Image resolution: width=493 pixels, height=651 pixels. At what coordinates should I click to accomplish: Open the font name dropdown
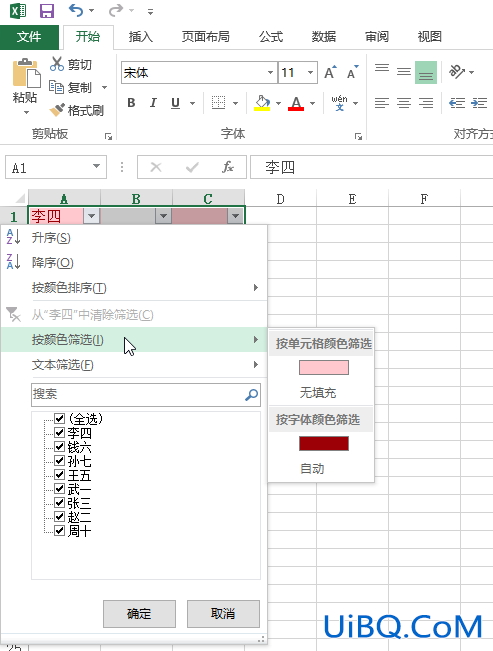tap(270, 72)
